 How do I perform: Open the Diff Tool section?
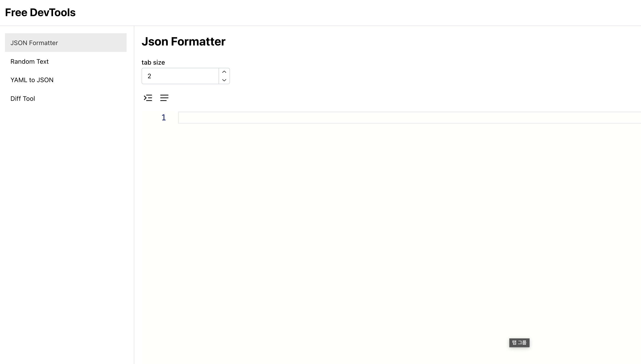coord(23,98)
